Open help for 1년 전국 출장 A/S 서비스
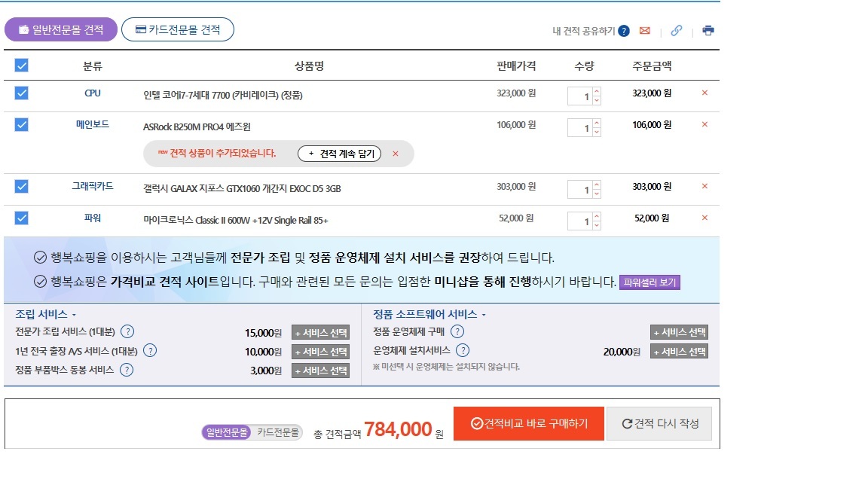Screen dimensions: 868x488 tap(150, 351)
